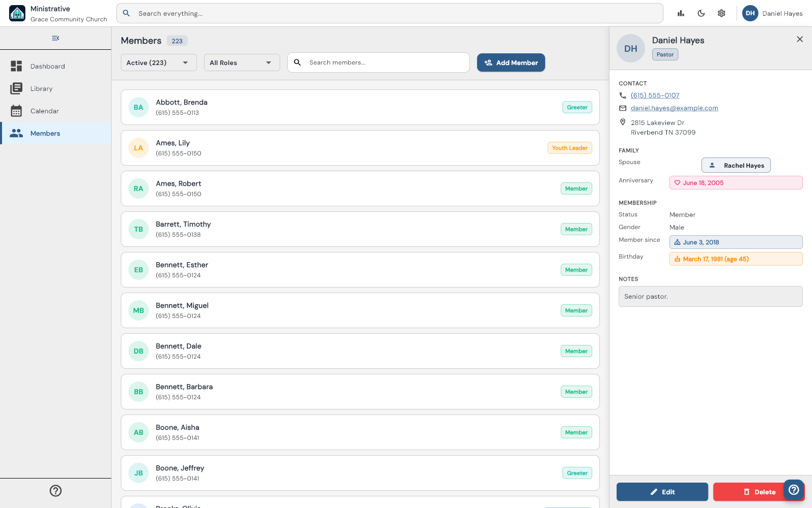Click the Add Member button
Screen dimensions: 812x508
pyautogui.click(x=511, y=62)
